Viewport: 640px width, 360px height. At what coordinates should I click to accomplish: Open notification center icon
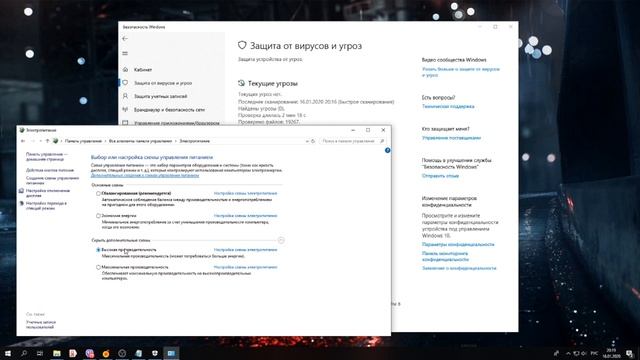pos(630,353)
